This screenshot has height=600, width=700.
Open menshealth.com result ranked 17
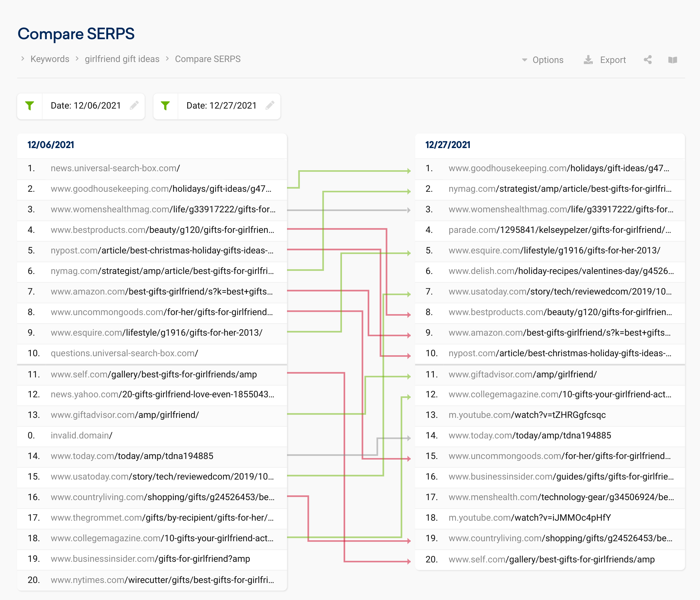point(561,497)
